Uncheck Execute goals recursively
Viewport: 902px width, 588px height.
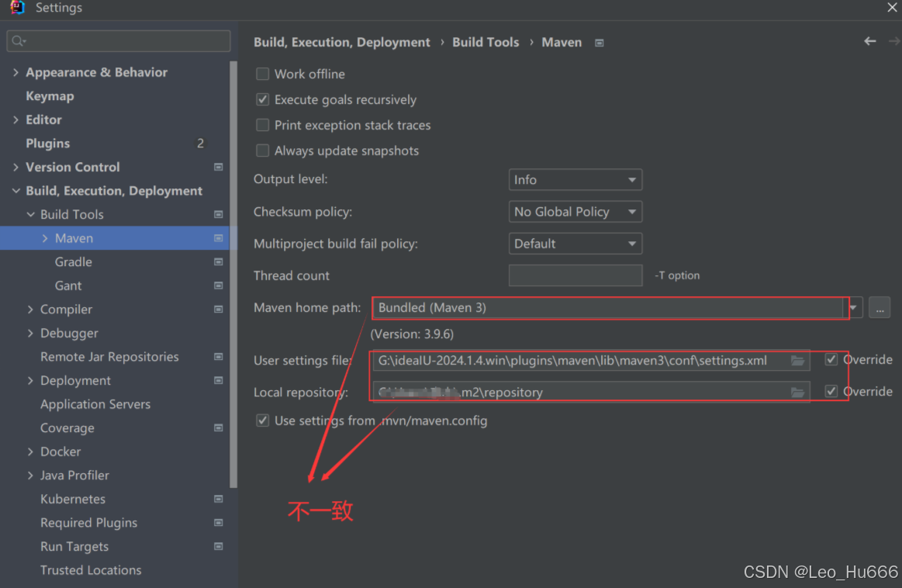coord(262,99)
